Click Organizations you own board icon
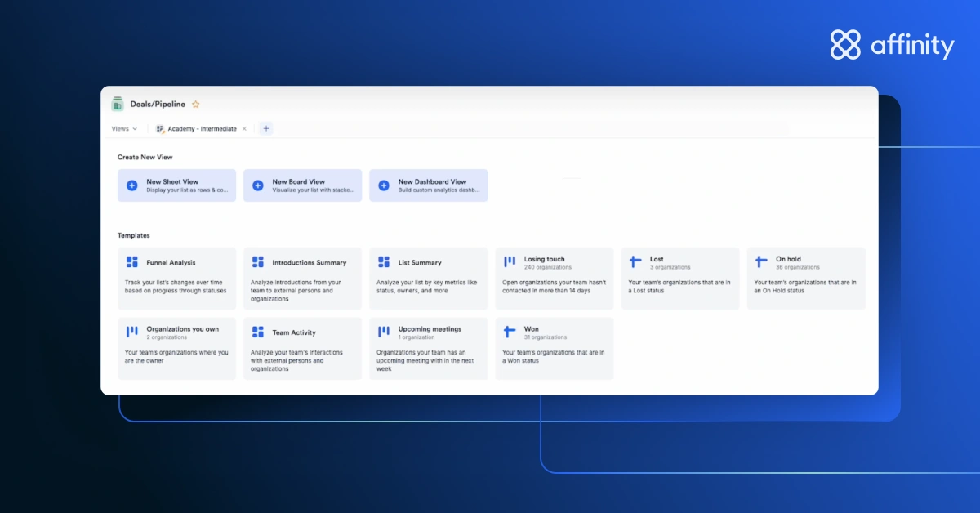This screenshot has height=513, width=980. pos(132,332)
